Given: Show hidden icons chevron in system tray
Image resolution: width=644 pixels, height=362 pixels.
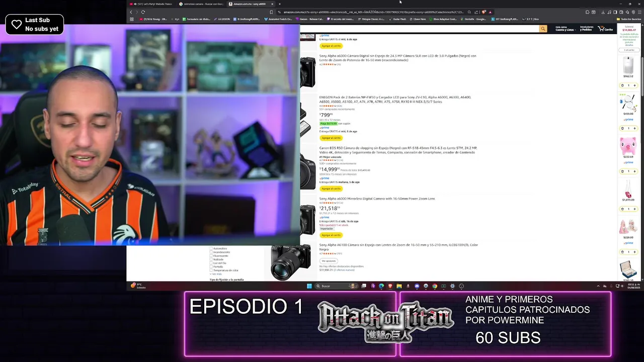Looking at the screenshot, I should click(x=598, y=286).
